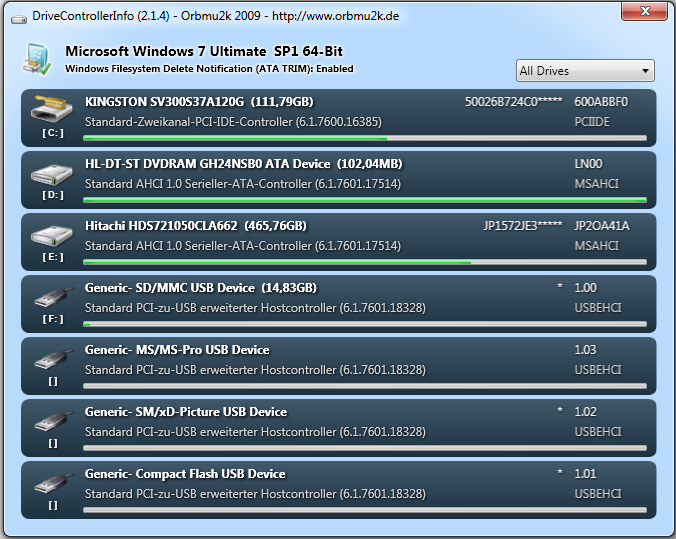Click firmware version '1.00'
This screenshot has height=539, width=676.
pyautogui.click(x=585, y=288)
